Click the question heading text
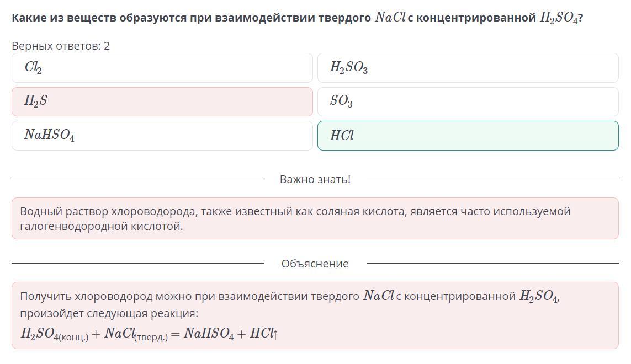This screenshot has height=364, width=631. (x=298, y=18)
